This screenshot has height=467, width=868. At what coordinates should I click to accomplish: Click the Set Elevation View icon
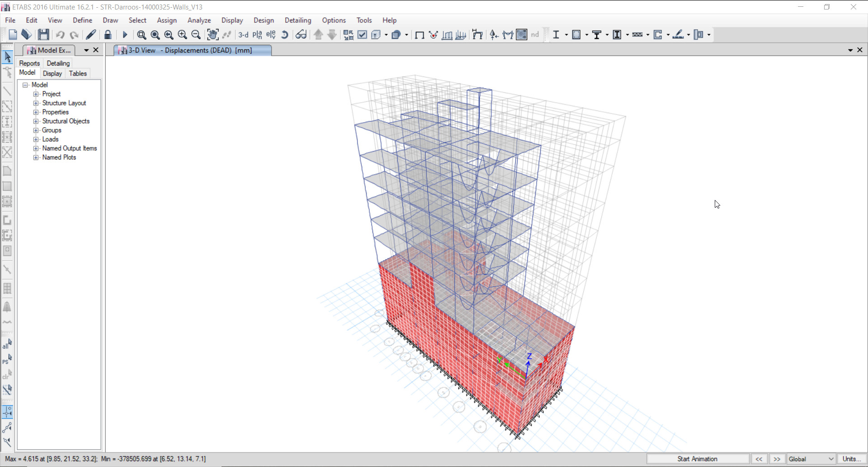(271, 35)
